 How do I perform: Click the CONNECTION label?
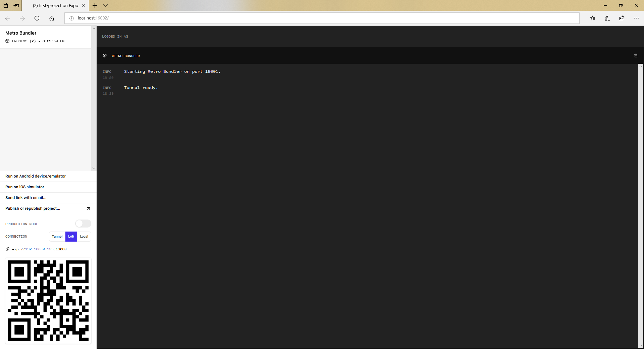click(16, 237)
